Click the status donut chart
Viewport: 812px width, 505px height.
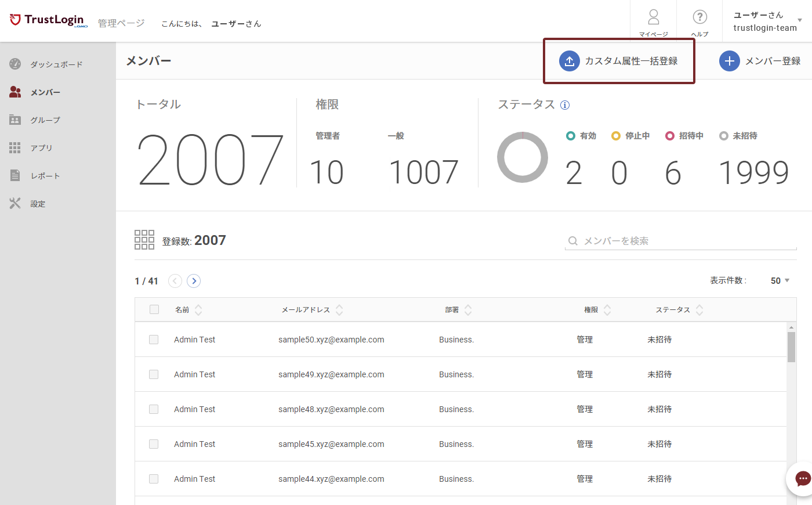tap(523, 157)
